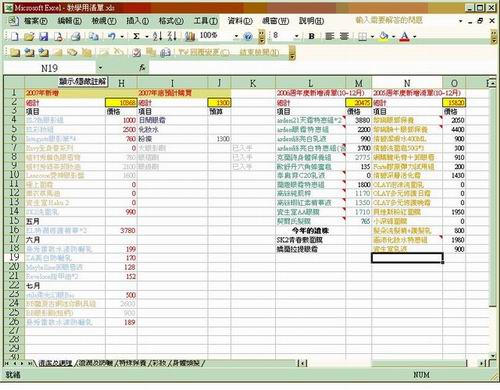500x390 pixels.
Task: Click the fill color paint bucket
Action: (384, 36)
